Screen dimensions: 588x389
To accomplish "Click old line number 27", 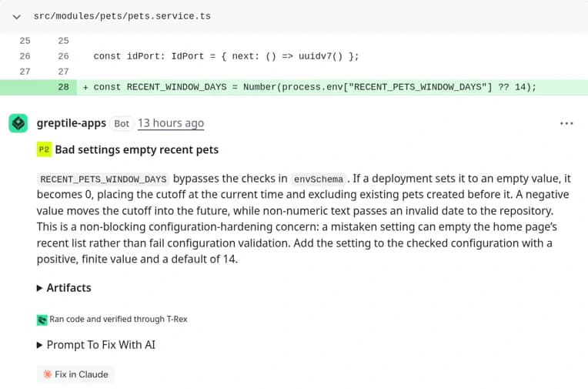I will click(25, 72).
